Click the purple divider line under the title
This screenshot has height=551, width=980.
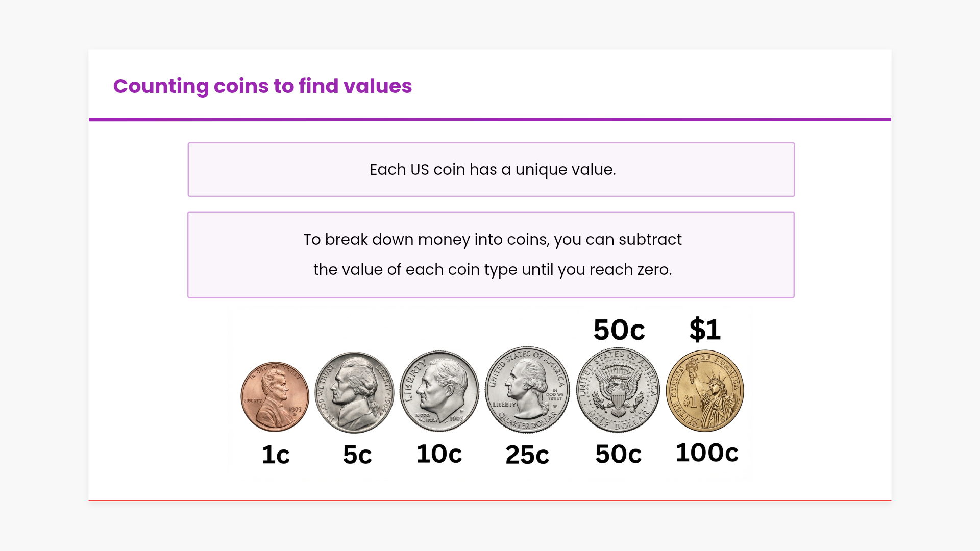490,120
